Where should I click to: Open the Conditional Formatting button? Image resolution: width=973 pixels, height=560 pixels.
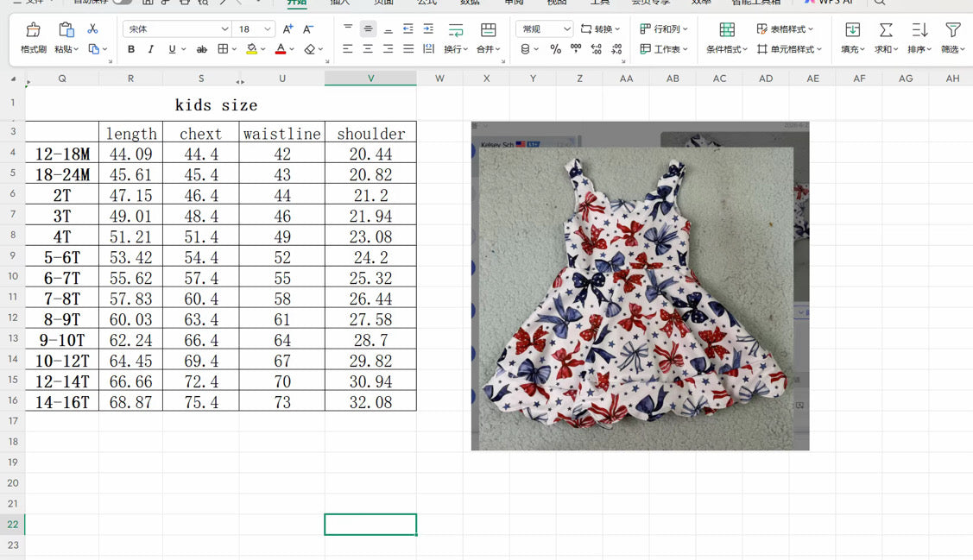(727, 37)
